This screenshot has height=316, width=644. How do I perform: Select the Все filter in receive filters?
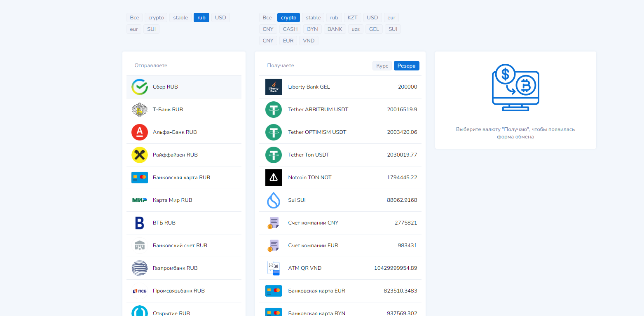tap(267, 17)
